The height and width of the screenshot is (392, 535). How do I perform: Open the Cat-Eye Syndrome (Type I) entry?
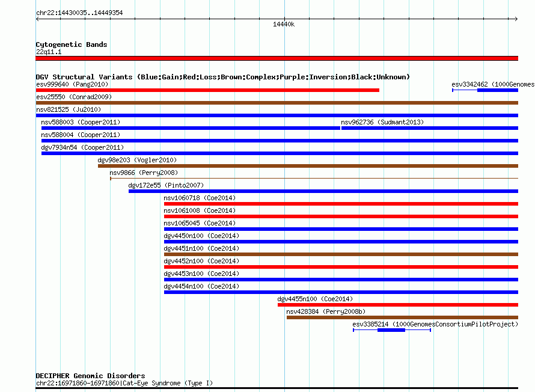[124, 383]
